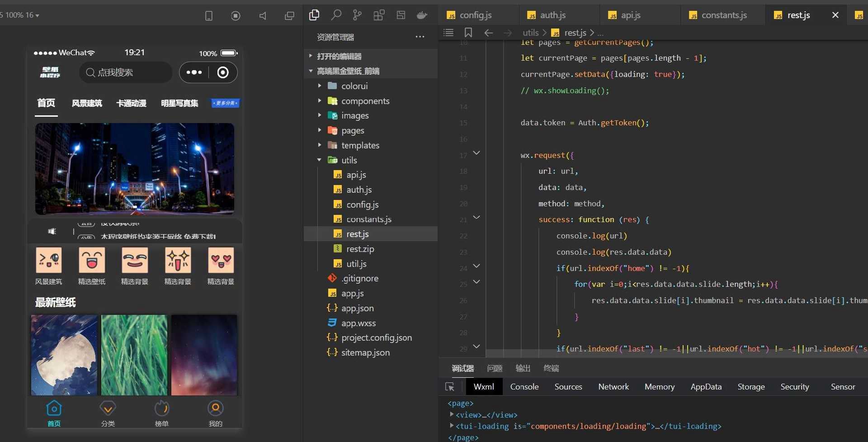Tap the 分类 bottom tab icon

[x=108, y=409]
